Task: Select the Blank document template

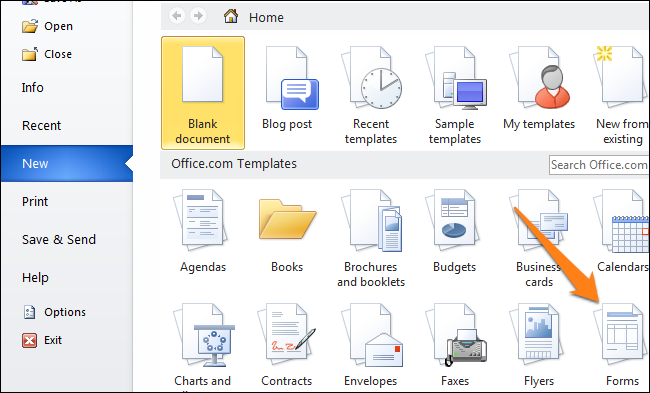Action: [x=203, y=93]
